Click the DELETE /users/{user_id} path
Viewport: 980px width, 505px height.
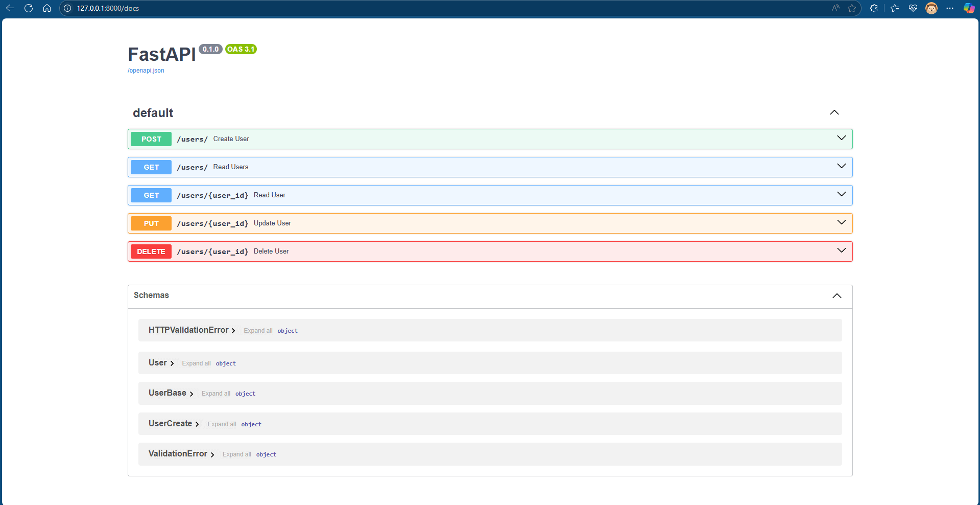point(212,251)
